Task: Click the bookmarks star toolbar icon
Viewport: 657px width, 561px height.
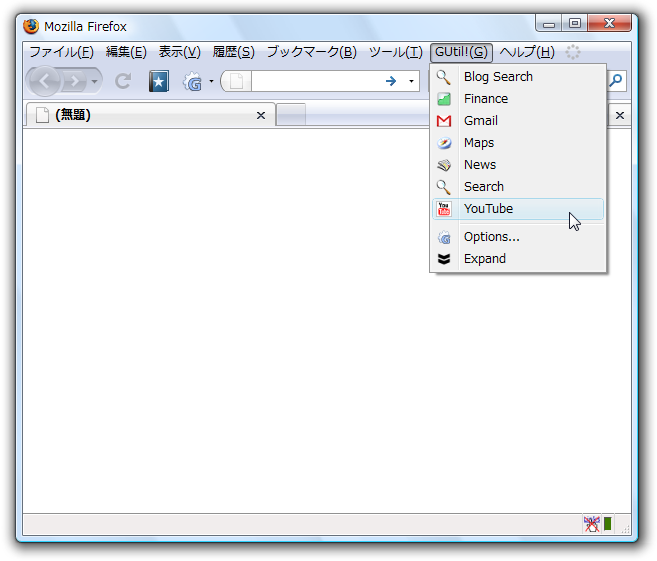Action: (159, 81)
